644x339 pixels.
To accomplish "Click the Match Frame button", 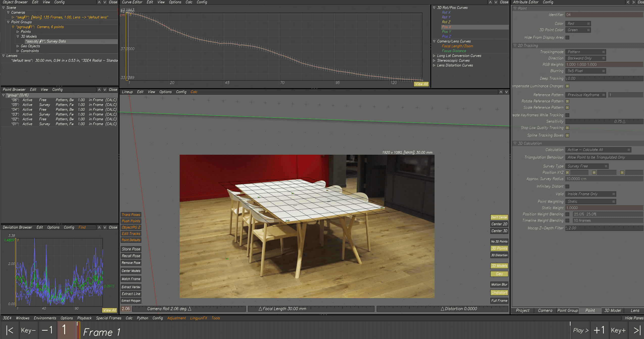I will click(131, 279).
